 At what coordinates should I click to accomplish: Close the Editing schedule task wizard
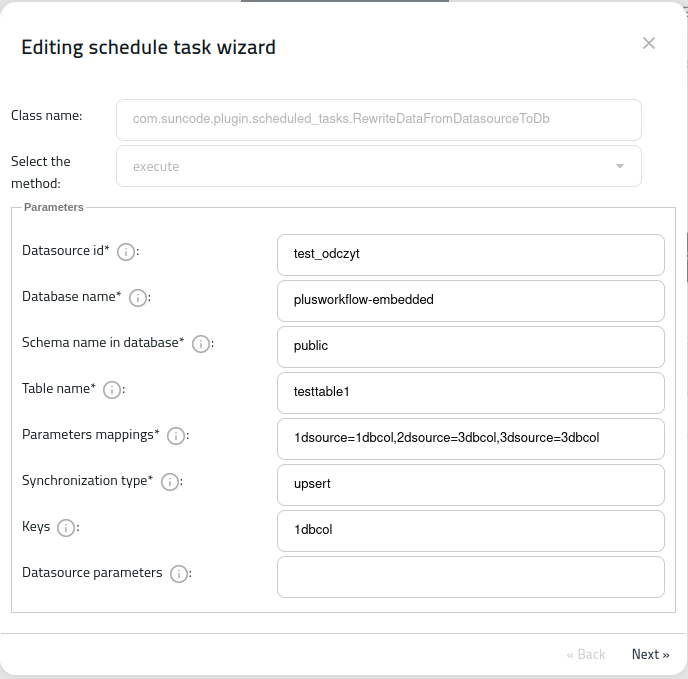tap(649, 43)
